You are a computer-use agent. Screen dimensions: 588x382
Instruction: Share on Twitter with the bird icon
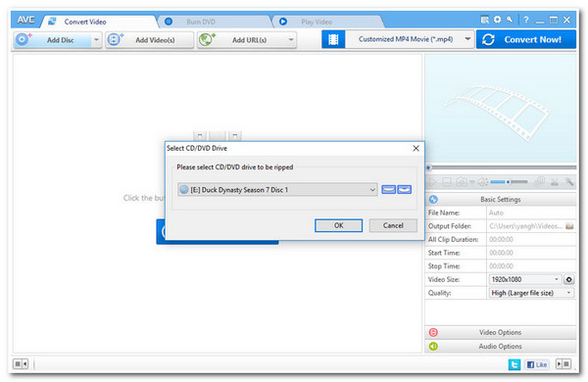pos(514,364)
